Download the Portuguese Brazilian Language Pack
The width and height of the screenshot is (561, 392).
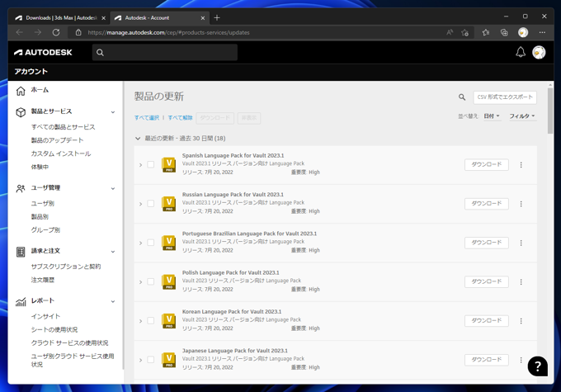pos(487,243)
